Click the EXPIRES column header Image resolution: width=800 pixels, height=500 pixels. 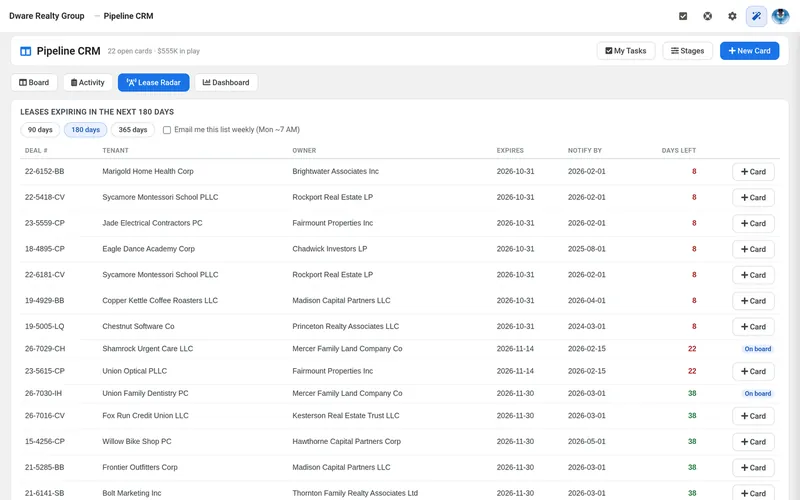[x=510, y=151]
